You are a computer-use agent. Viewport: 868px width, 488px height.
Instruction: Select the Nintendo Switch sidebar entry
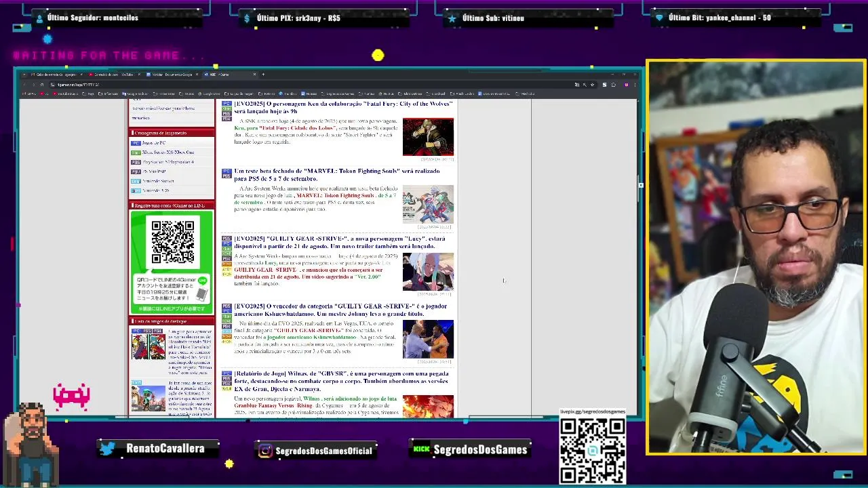[x=158, y=181]
